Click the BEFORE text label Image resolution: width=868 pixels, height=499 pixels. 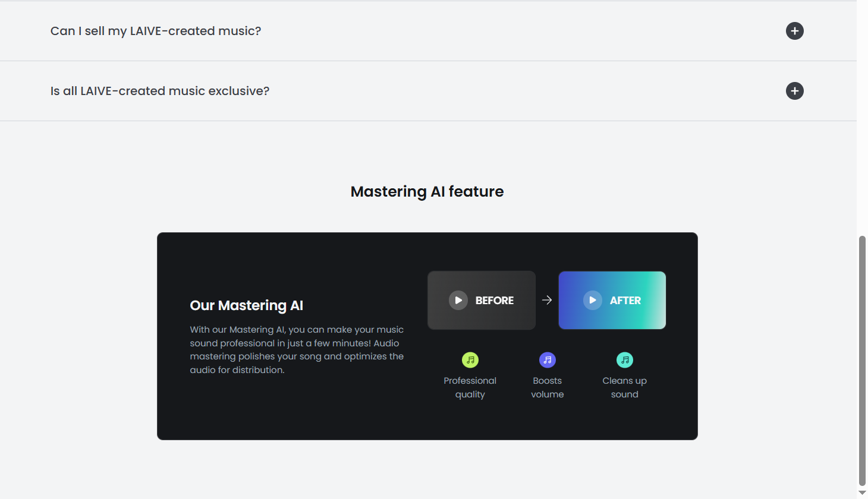(x=494, y=301)
